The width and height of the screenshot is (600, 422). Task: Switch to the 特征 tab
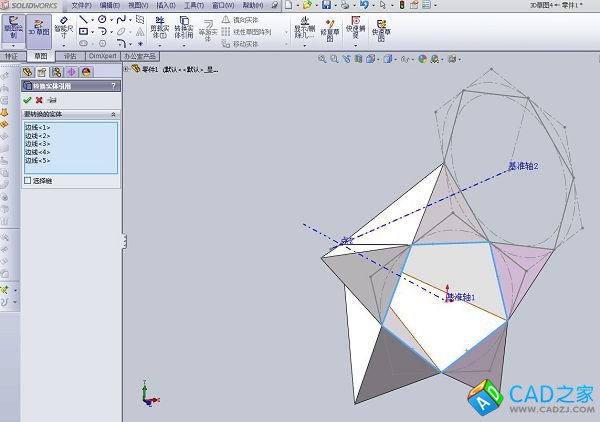click(x=11, y=56)
